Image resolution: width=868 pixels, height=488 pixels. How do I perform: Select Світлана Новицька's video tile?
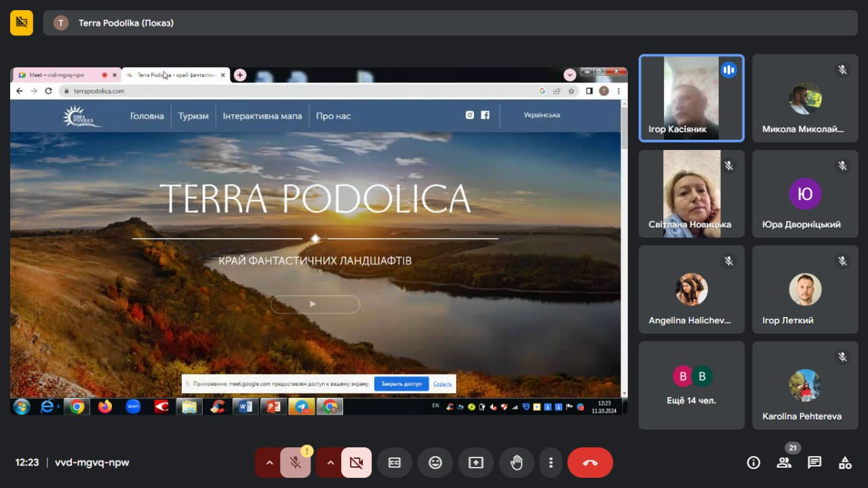691,193
